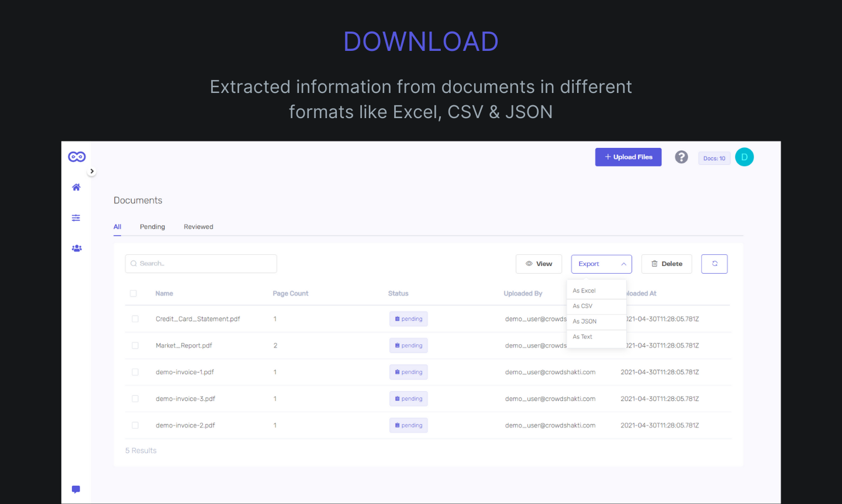Choose export As Excel
This screenshot has height=504, width=842.
point(596,291)
